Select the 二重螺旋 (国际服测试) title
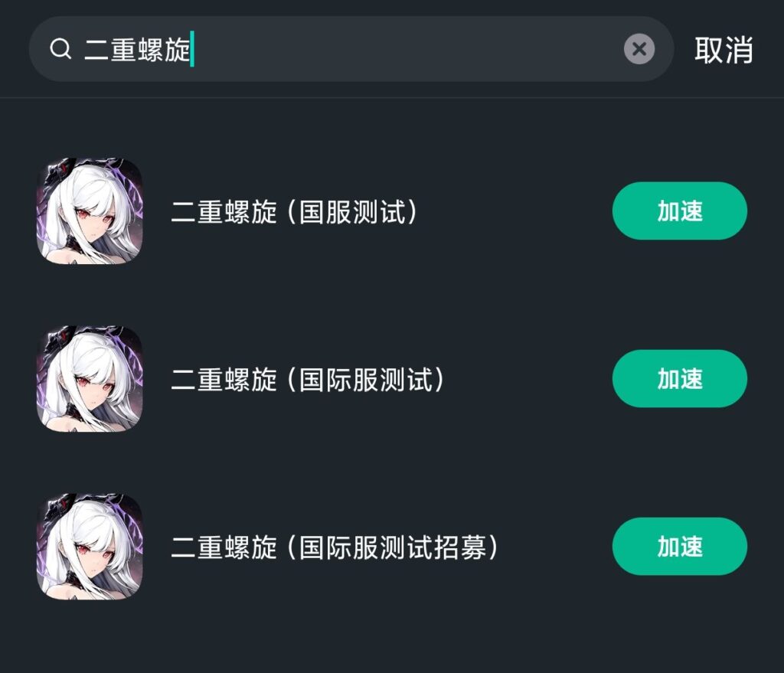Viewport: 784px width, 673px height. pyautogui.click(x=308, y=379)
